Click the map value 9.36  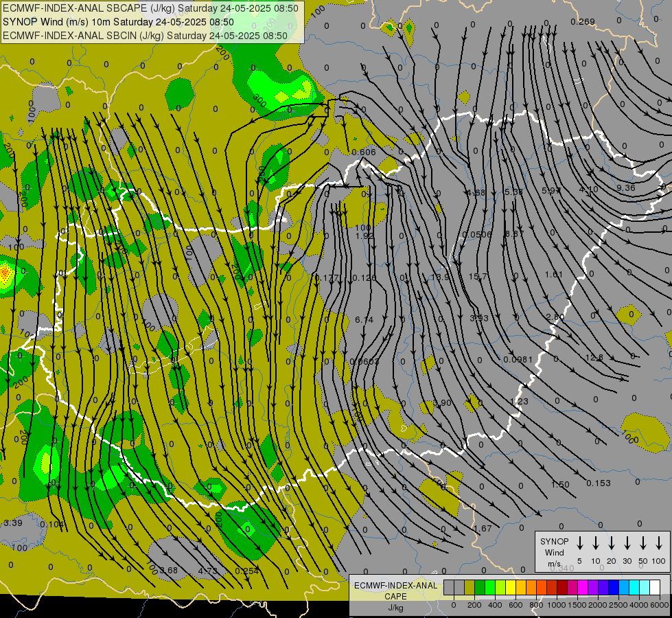[626, 188]
